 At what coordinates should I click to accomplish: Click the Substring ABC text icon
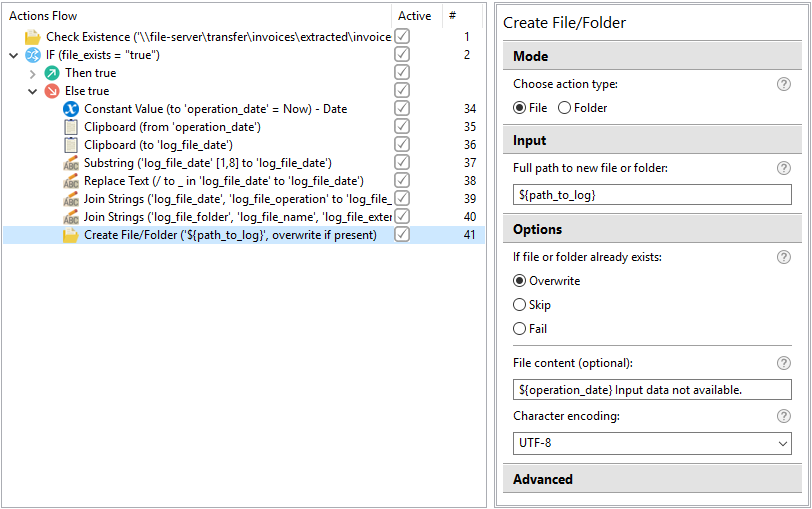coord(71,163)
